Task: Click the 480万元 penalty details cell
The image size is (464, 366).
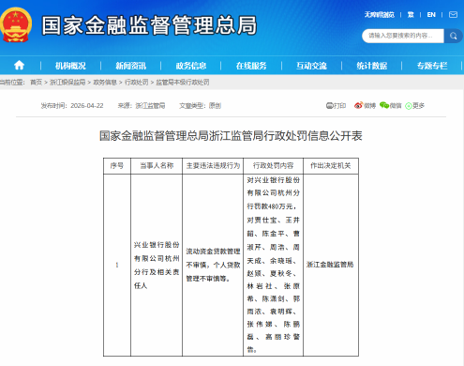Action: coord(273,265)
